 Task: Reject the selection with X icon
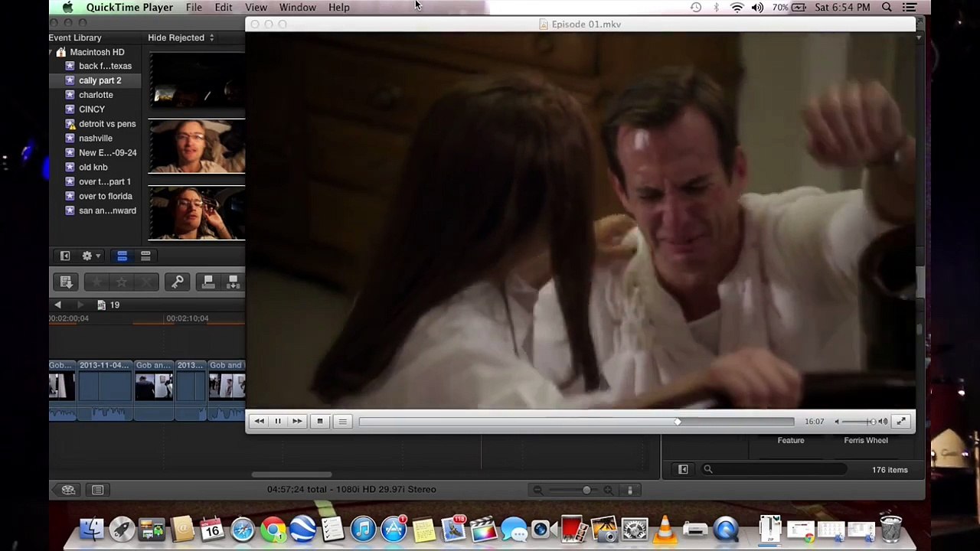click(x=147, y=282)
